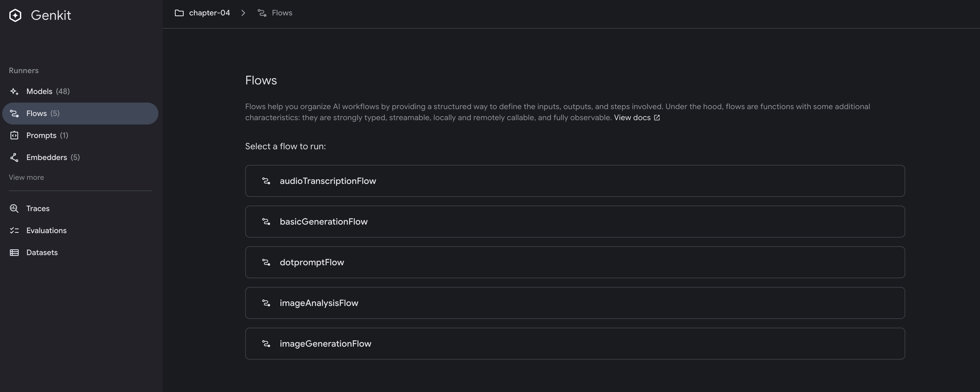The height and width of the screenshot is (392, 980).
Task: Click the icon on basicGenerationFlow row
Action: click(x=266, y=222)
